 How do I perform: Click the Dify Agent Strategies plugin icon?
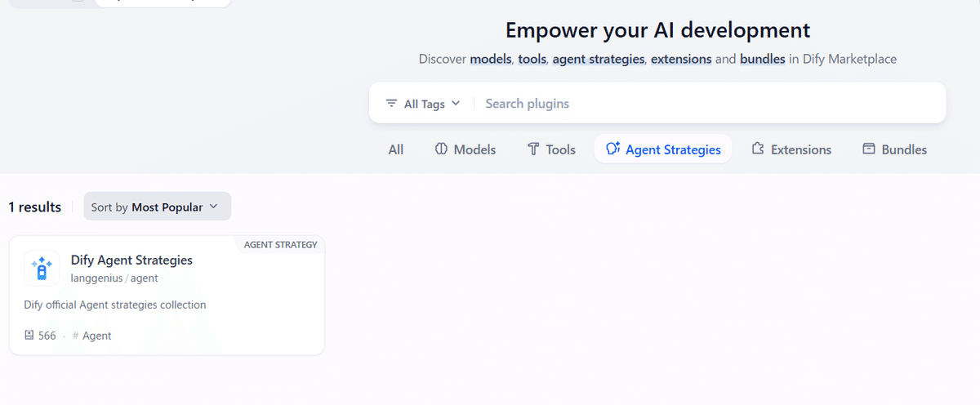pyautogui.click(x=41, y=268)
